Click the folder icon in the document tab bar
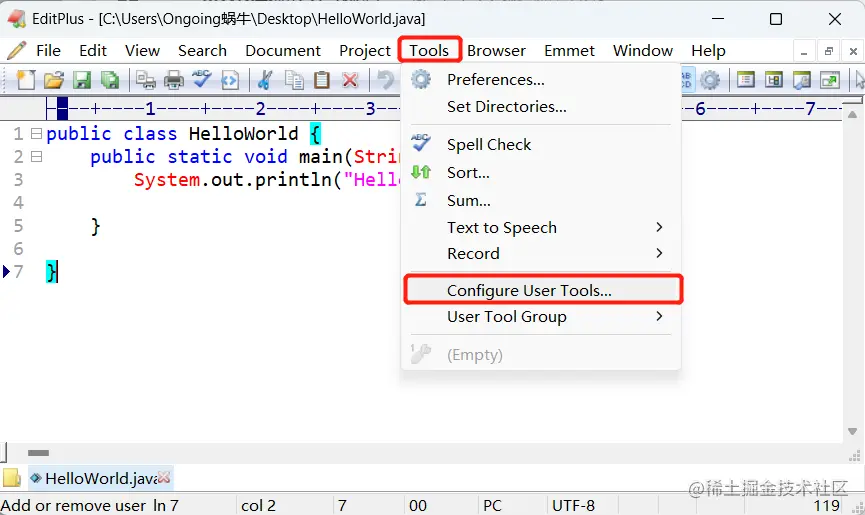 [11, 478]
